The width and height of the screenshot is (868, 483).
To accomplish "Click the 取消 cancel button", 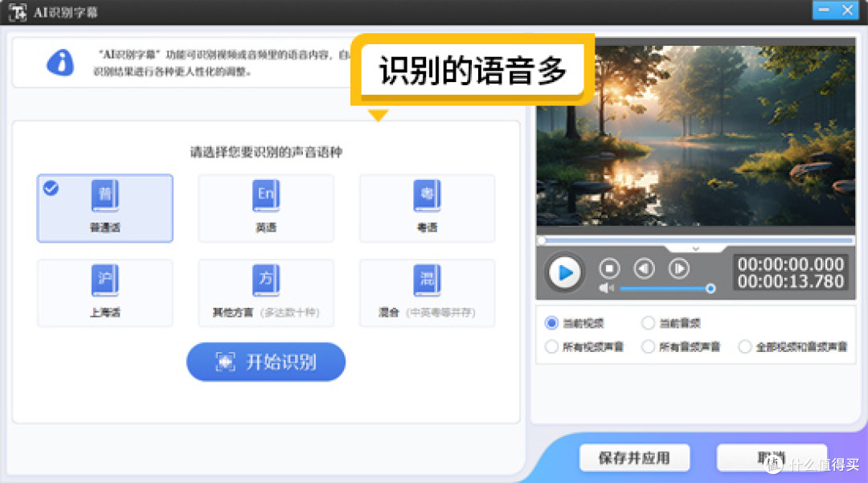I will click(x=772, y=458).
